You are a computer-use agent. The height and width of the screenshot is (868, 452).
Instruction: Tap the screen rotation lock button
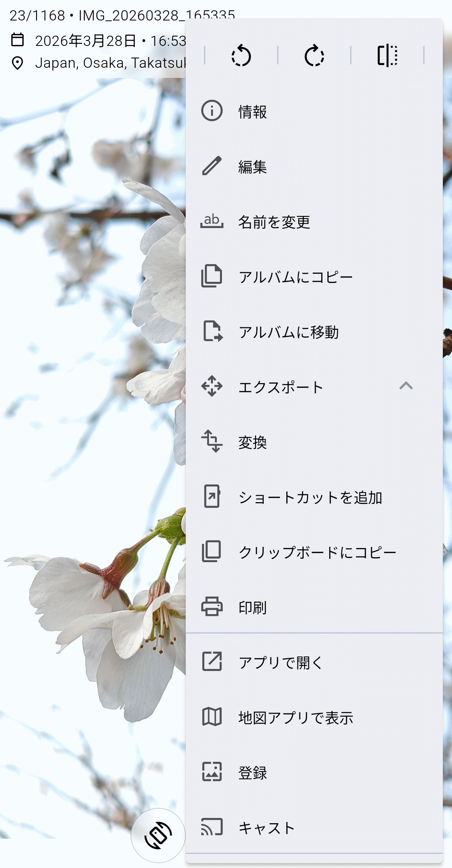pos(158,835)
